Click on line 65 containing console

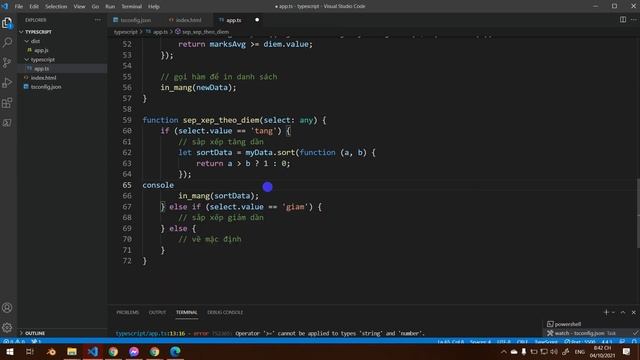[158, 185]
